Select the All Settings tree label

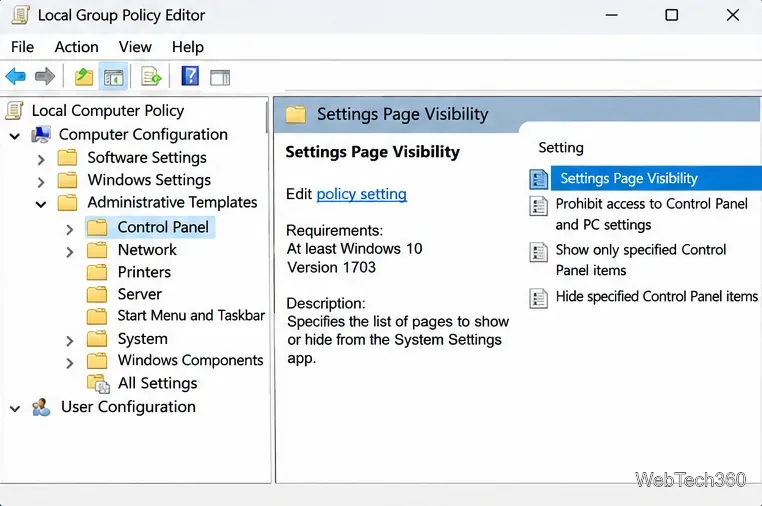[x=157, y=384]
